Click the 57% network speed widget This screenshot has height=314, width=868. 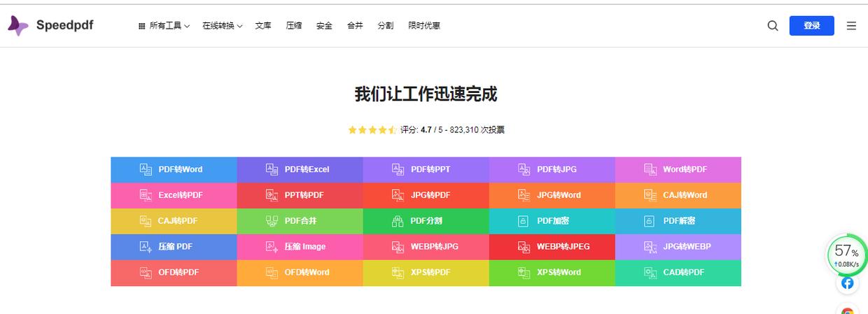tap(847, 256)
